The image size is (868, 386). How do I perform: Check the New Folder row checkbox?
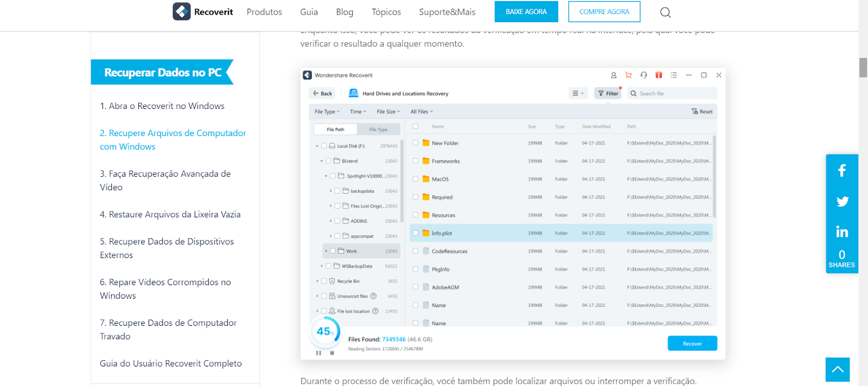coord(416,143)
